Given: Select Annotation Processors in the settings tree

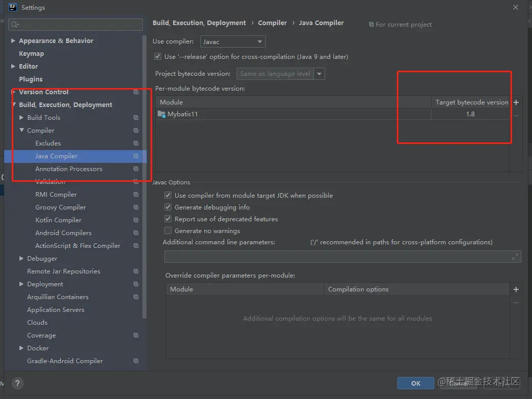Looking at the screenshot, I should point(69,169).
